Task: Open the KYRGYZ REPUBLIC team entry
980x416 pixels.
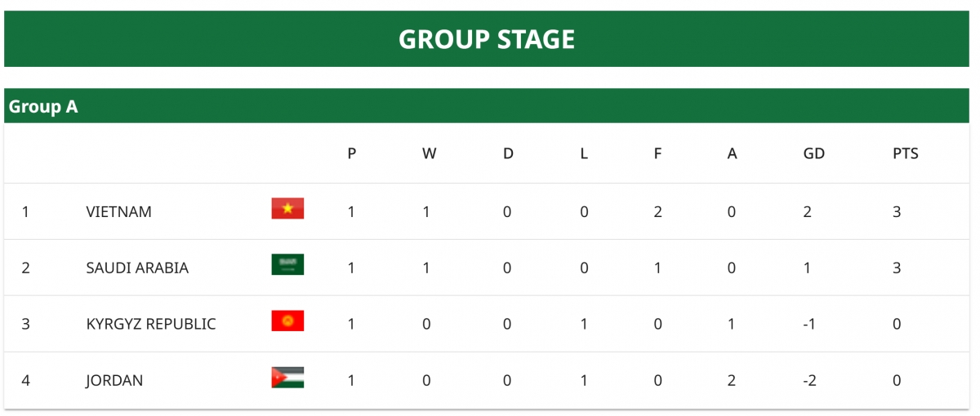Action: click(151, 324)
